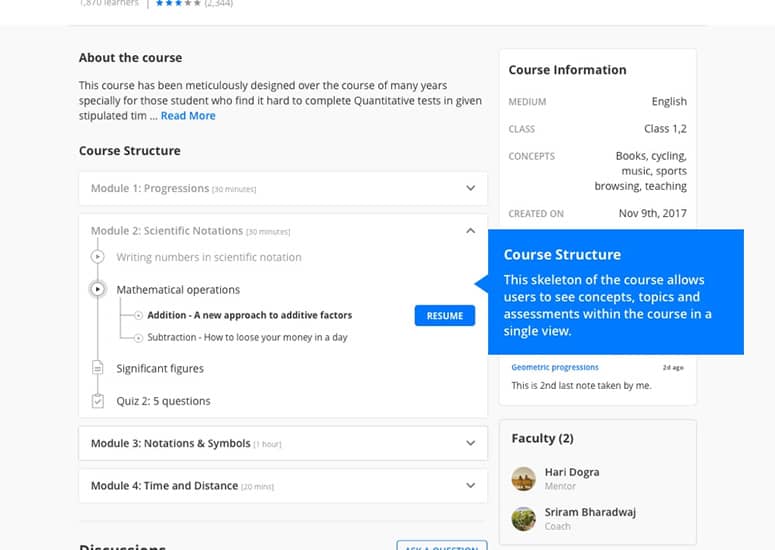Click the star rating icons
Image resolution: width=775 pixels, height=550 pixels.
coord(178,4)
